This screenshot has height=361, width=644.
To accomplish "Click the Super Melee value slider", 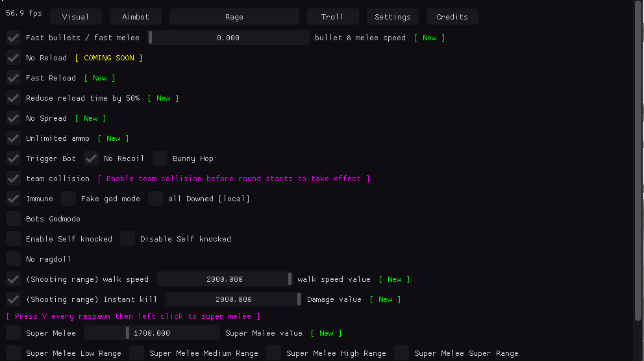I will tap(152, 333).
